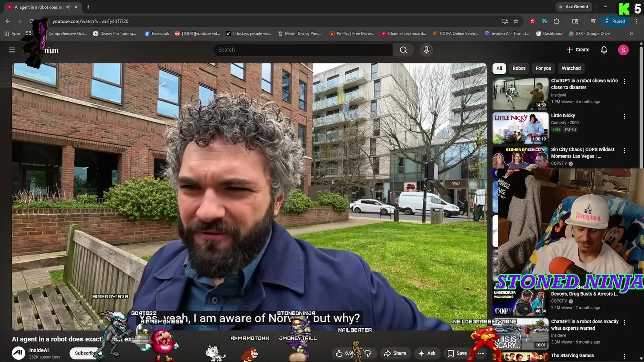Viewport: 644px width, 362px height.
Task: Select the All filter chip
Action: pos(499,68)
